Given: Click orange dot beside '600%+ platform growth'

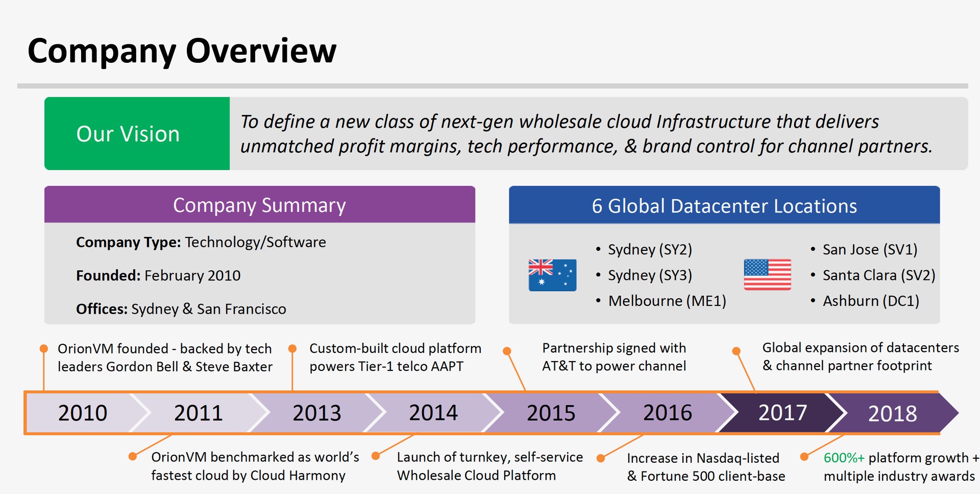Looking at the screenshot, I should click(x=804, y=457).
